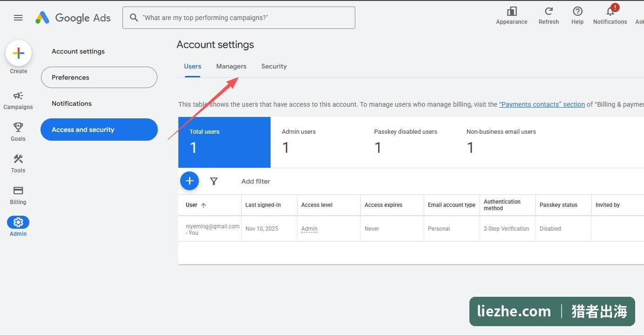Switch to the Security tab
The image size is (644, 335).
pyautogui.click(x=274, y=66)
